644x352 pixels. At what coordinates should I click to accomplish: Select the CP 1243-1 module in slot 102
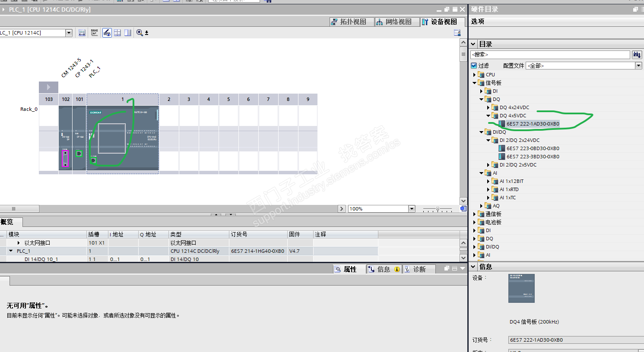[79, 138]
